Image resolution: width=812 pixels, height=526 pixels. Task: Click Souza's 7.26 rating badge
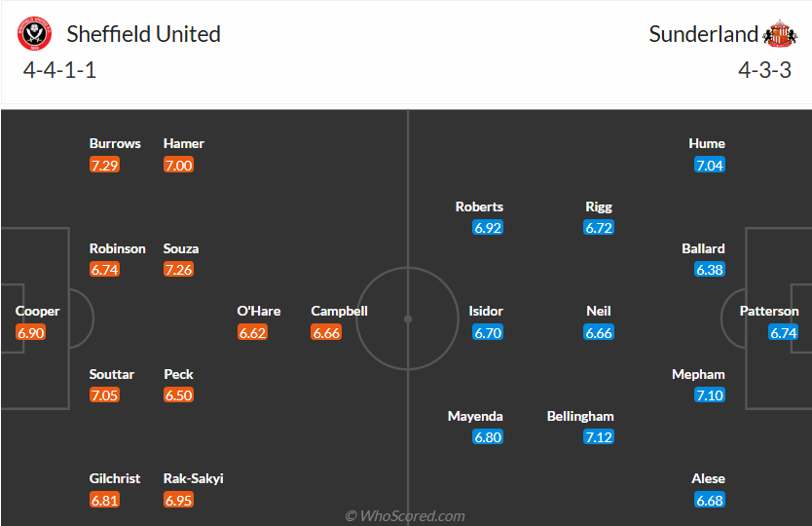click(x=178, y=270)
